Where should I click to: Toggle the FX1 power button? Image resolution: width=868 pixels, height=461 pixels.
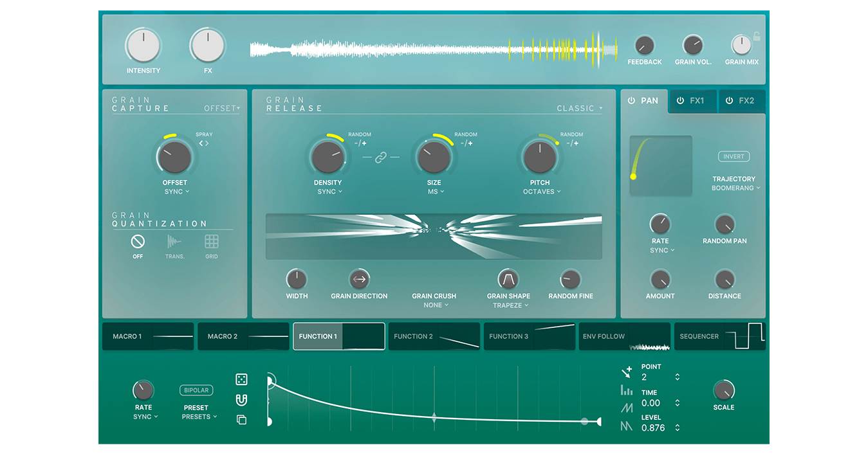[680, 101]
